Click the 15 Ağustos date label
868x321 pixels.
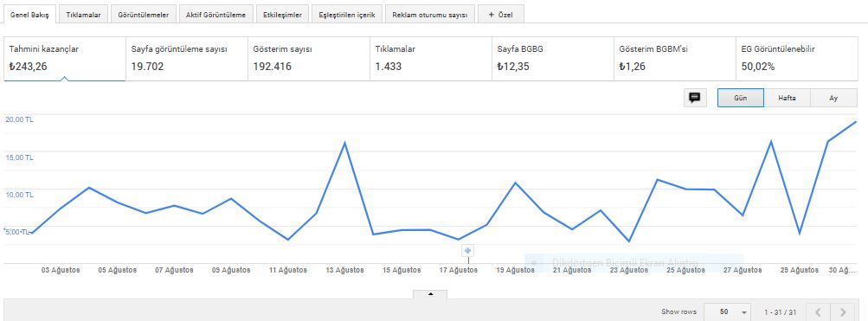tap(402, 270)
